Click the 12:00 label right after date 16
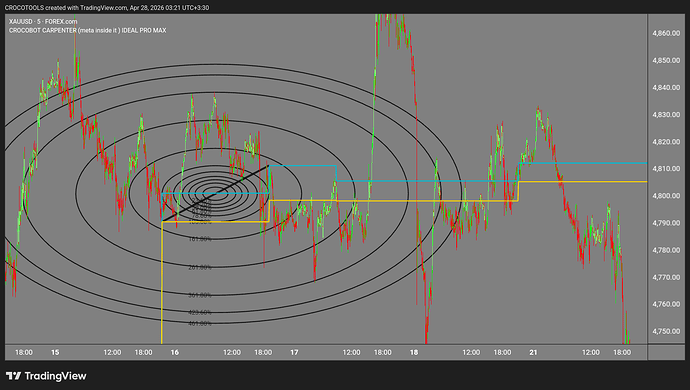The image size is (690, 390). [x=232, y=353]
